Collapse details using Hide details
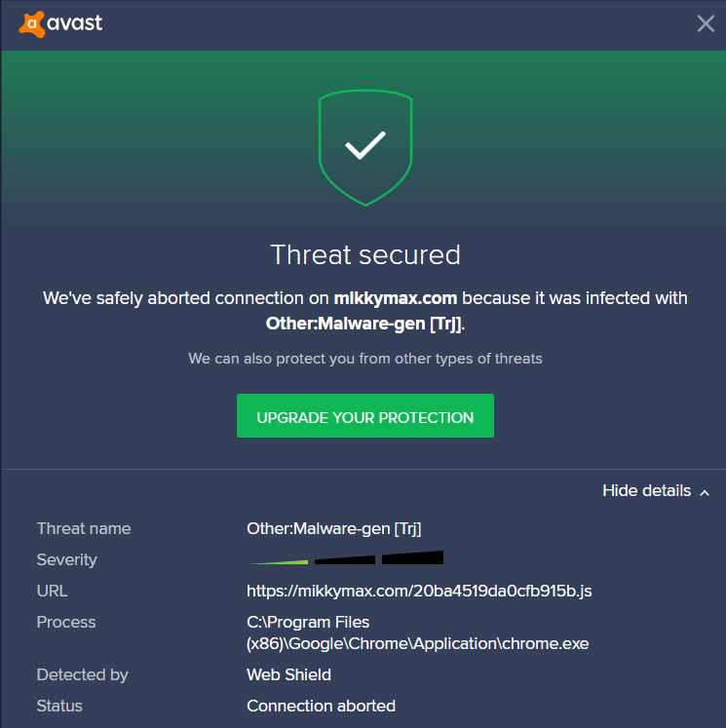This screenshot has width=726, height=728. point(656,491)
